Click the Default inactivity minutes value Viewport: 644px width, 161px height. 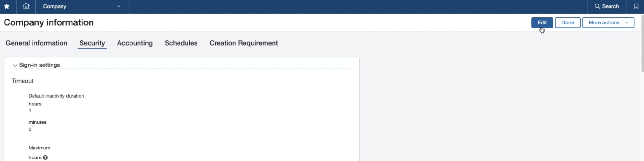tap(30, 130)
